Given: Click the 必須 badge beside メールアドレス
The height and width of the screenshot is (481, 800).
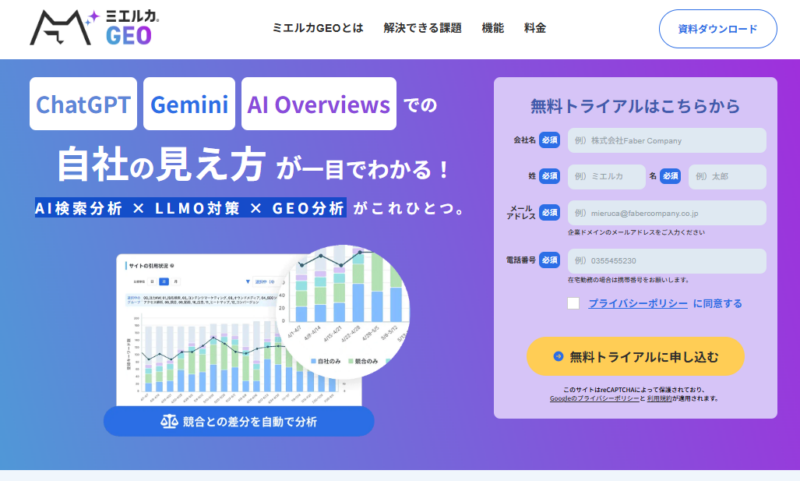Looking at the screenshot, I should 549,212.
